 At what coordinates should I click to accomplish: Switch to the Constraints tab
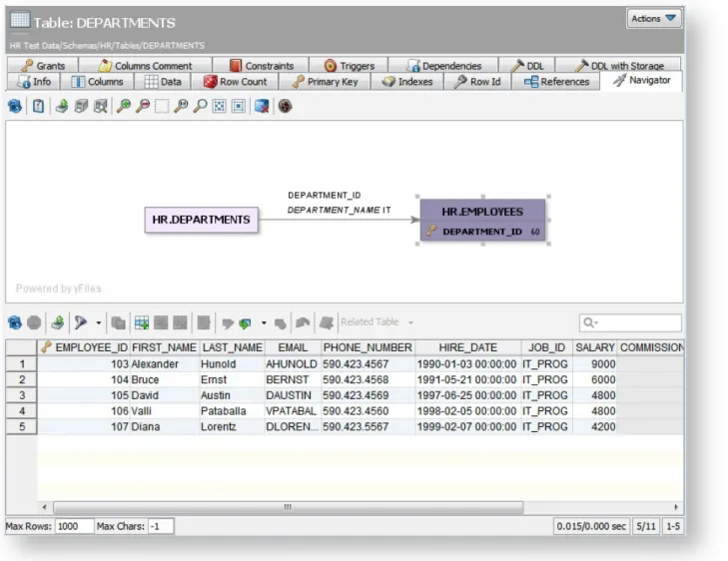(x=262, y=66)
